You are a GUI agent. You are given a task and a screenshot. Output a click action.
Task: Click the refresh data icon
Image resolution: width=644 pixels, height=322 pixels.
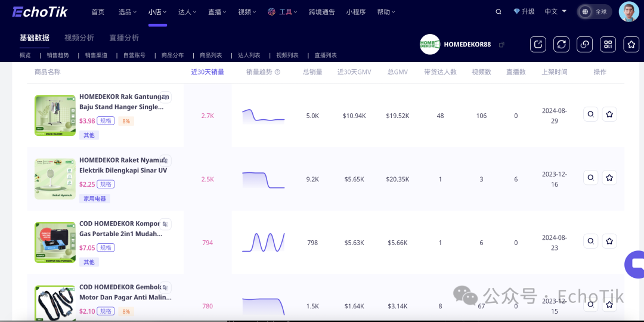562,44
